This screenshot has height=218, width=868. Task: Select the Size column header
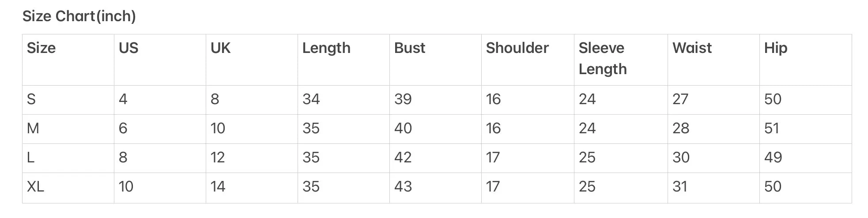42,48
